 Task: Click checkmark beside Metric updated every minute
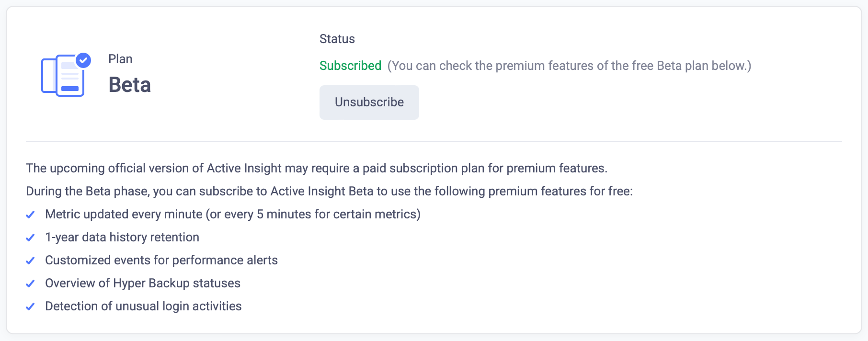pos(30,215)
